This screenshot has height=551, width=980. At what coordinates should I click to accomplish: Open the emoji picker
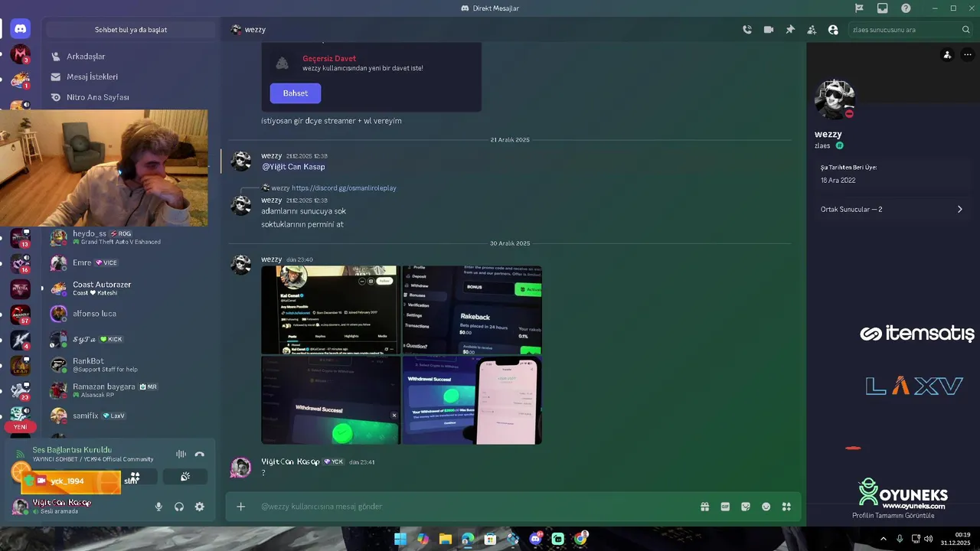[766, 507]
